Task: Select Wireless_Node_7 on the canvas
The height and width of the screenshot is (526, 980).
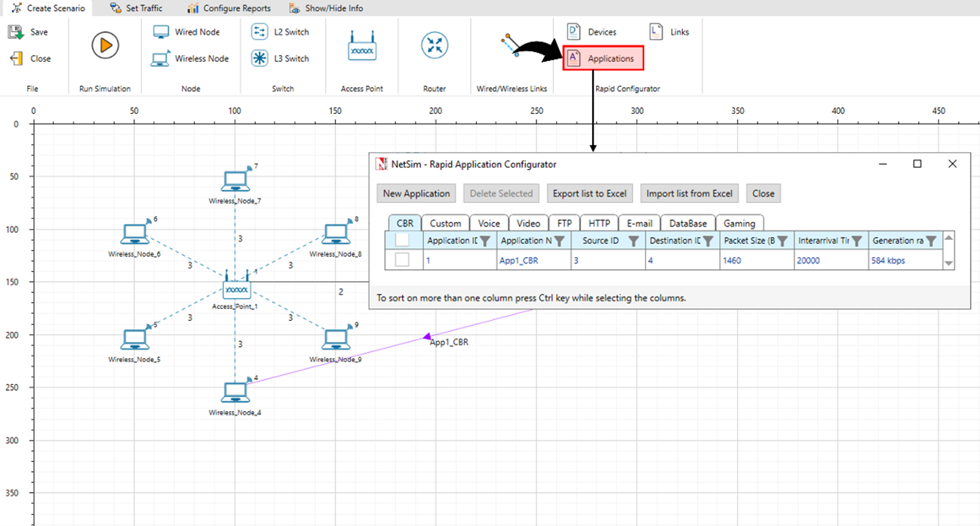Action: [235, 181]
